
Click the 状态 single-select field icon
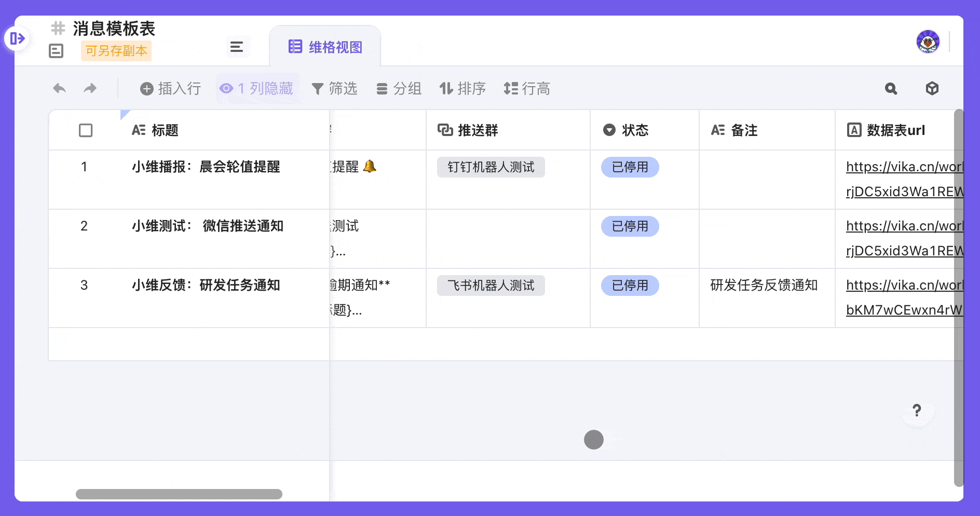pyautogui.click(x=609, y=130)
